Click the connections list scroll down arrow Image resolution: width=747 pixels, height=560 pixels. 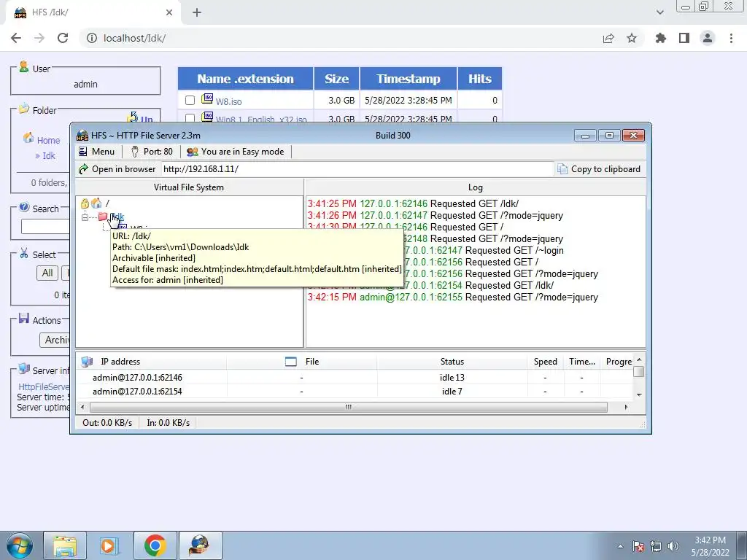click(x=639, y=394)
